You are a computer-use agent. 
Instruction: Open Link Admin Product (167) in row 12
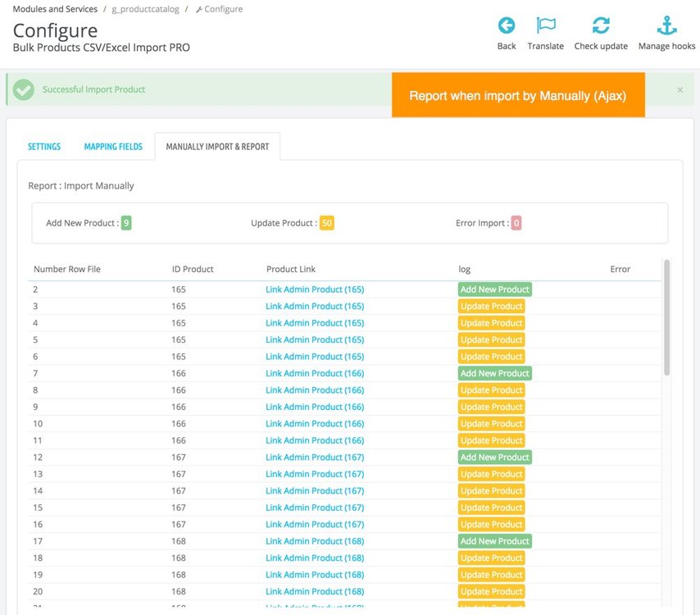pos(315,458)
